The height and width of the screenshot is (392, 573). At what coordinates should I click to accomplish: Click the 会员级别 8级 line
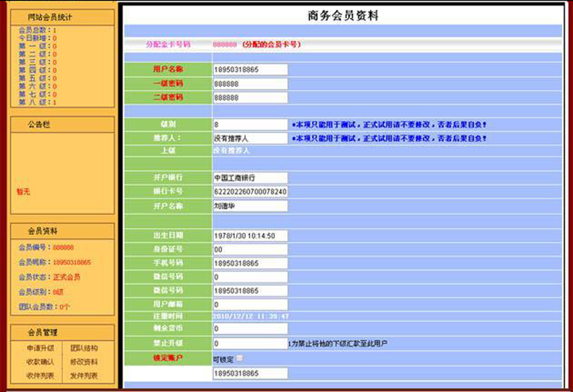coord(41,292)
